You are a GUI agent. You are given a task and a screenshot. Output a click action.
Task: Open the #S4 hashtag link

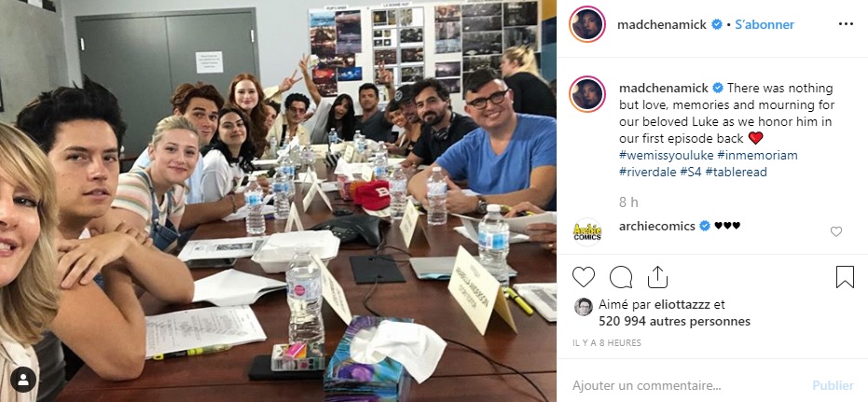690,173
